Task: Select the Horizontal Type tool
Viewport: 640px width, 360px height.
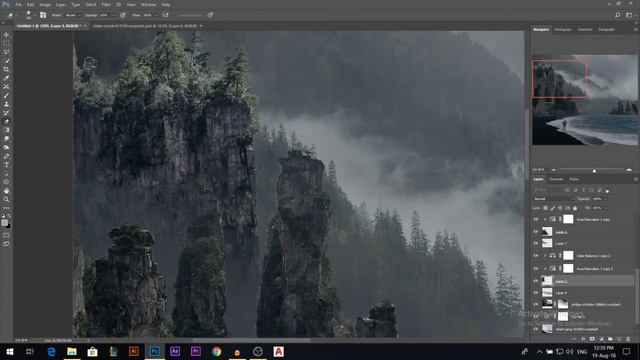Action: pyautogui.click(x=6, y=164)
